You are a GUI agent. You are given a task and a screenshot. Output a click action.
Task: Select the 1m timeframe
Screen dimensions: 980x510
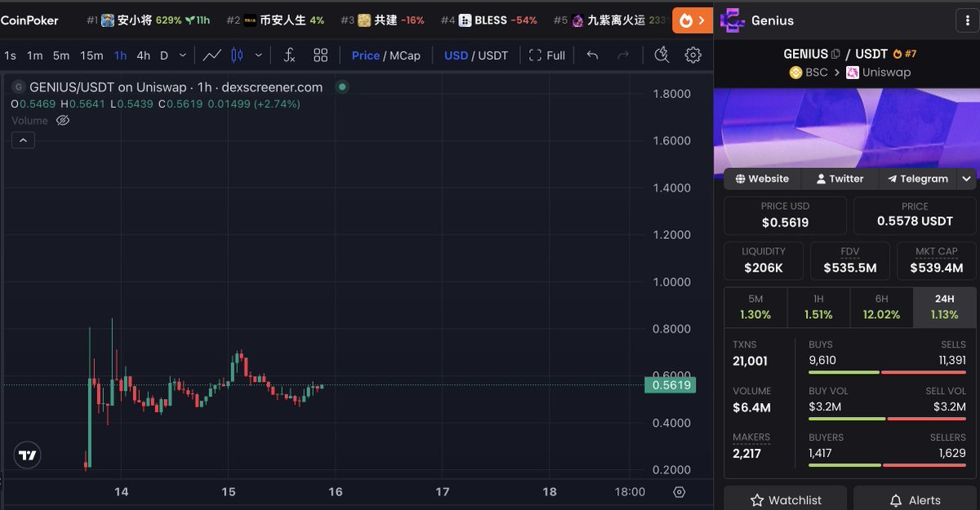coord(34,55)
